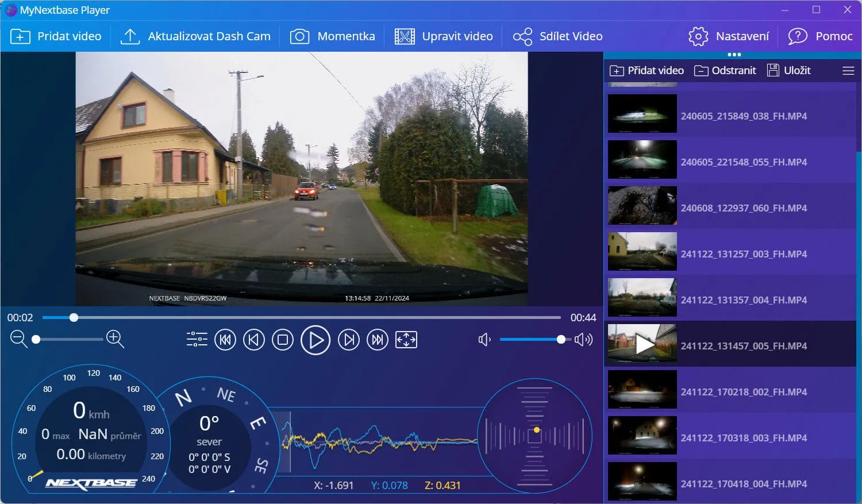The width and height of the screenshot is (862, 504).
Task: Open Nastavení settings
Action: tap(728, 36)
